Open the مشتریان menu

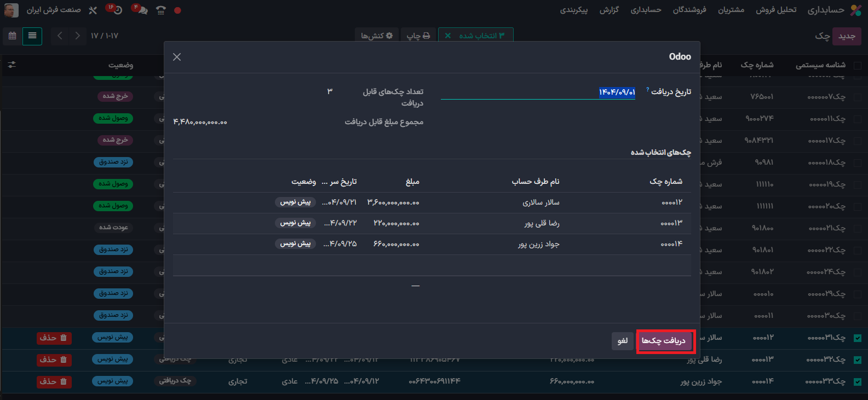coord(731,10)
